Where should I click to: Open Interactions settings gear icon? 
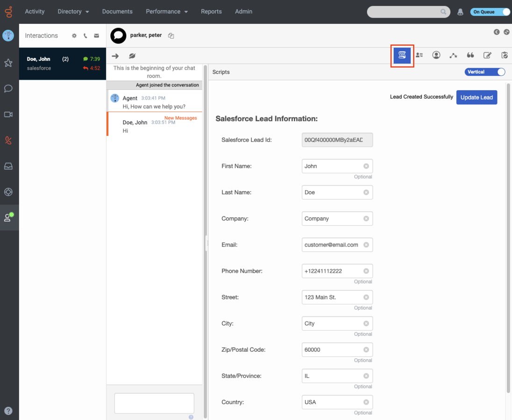click(x=74, y=36)
